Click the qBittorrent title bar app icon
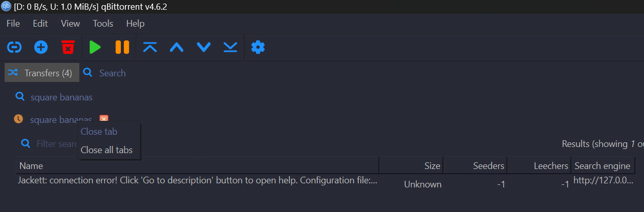This screenshot has height=212, width=644. pyautogui.click(x=6, y=7)
